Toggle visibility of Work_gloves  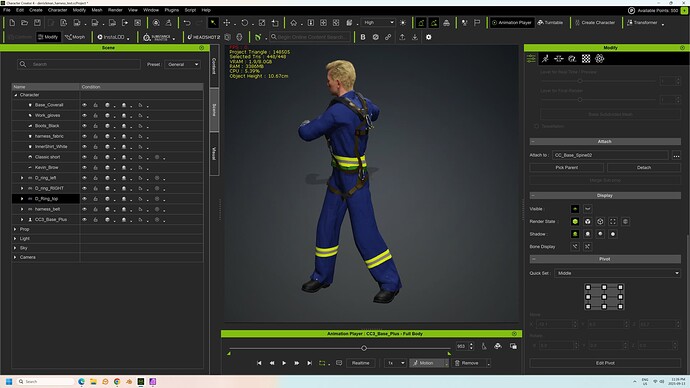[84, 115]
